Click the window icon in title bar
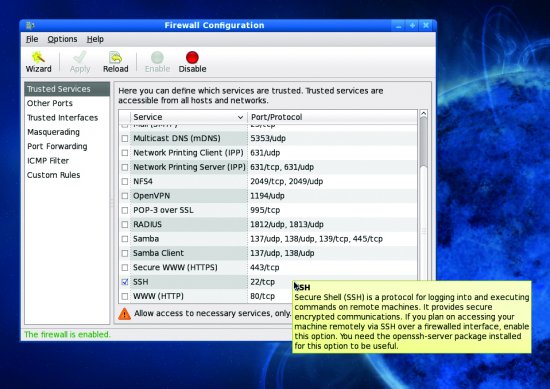The image size is (550, 389). [x=31, y=25]
